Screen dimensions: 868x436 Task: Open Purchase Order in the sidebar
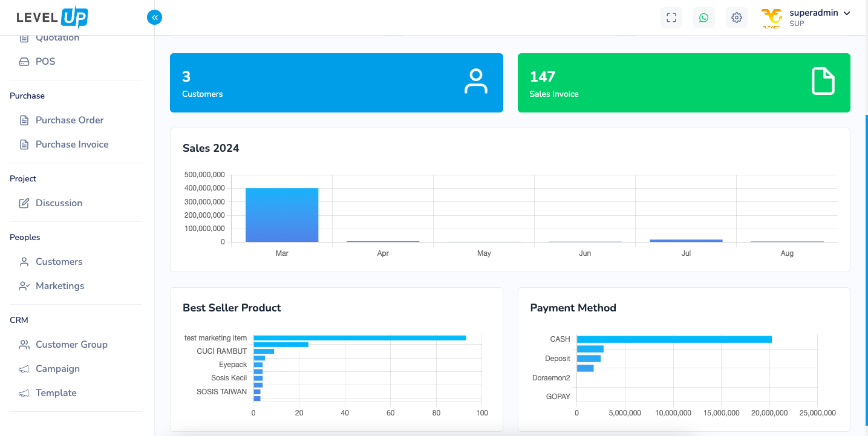pos(70,120)
